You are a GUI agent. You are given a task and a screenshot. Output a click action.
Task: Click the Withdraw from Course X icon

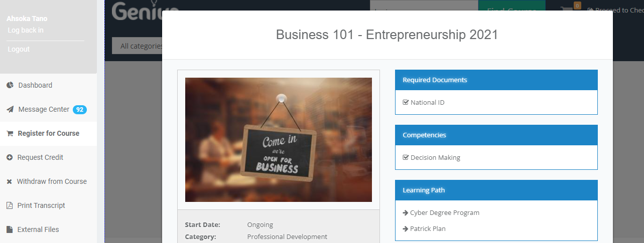(x=9, y=181)
